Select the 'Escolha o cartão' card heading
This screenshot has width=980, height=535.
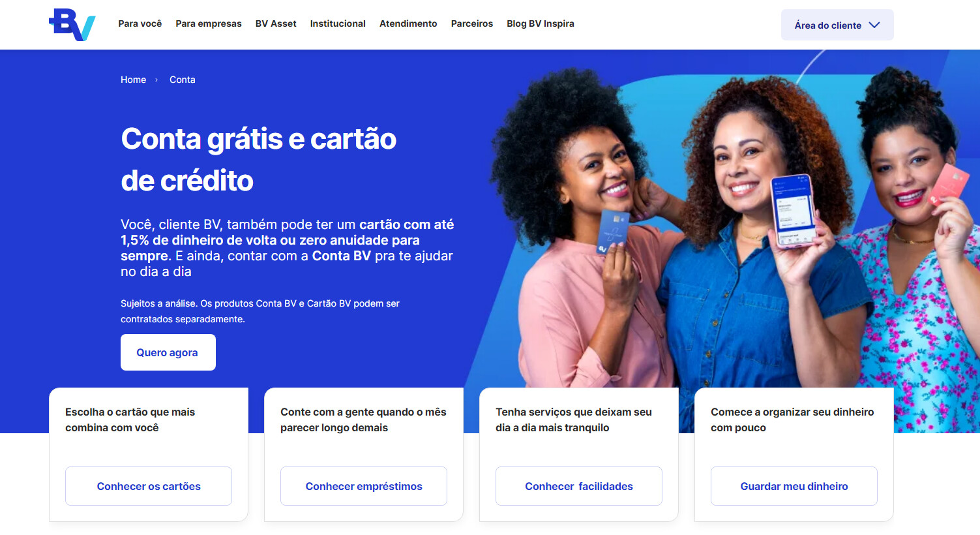coord(130,420)
